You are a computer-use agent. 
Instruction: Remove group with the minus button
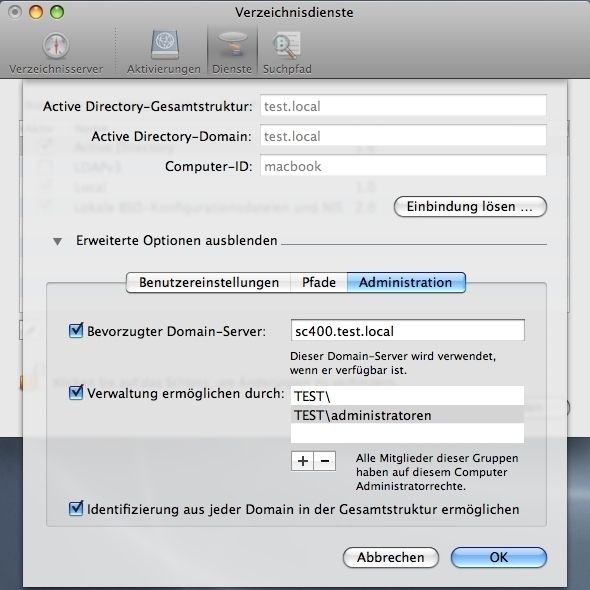click(x=325, y=461)
